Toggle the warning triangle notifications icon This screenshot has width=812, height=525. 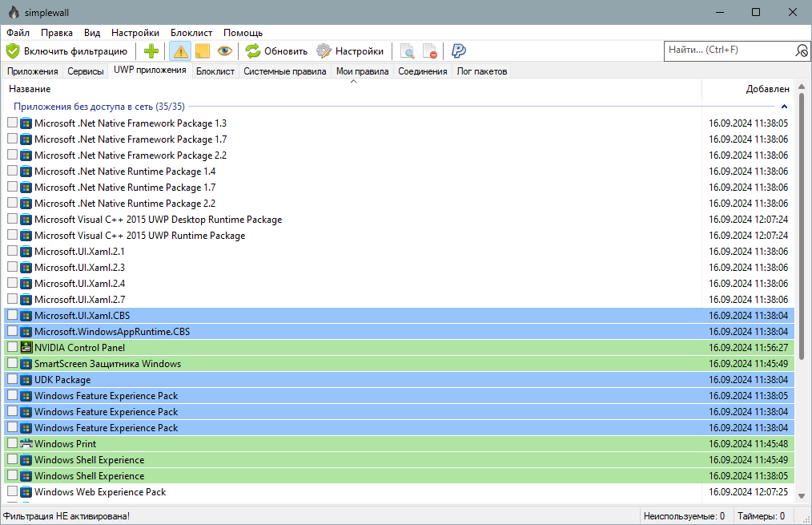click(x=180, y=50)
